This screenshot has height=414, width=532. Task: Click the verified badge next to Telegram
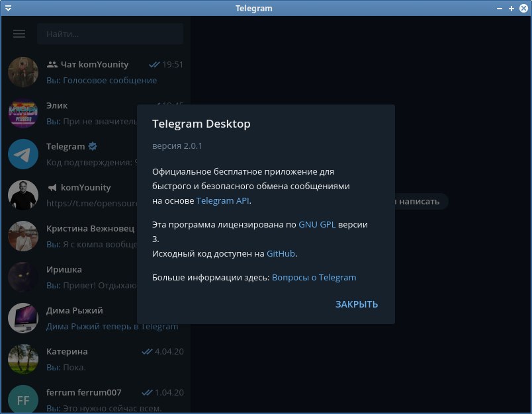[93, 146]
